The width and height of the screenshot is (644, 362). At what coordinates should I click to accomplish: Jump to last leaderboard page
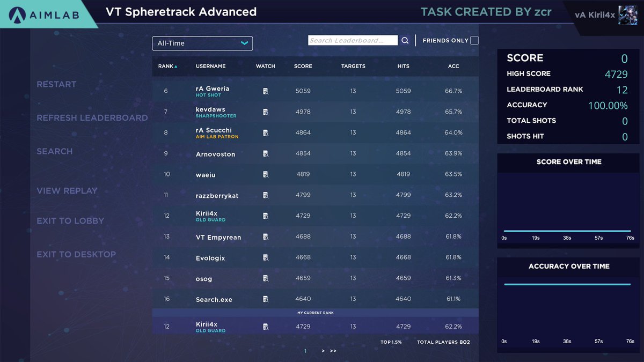pyautogui.click(x=333, y=351)
